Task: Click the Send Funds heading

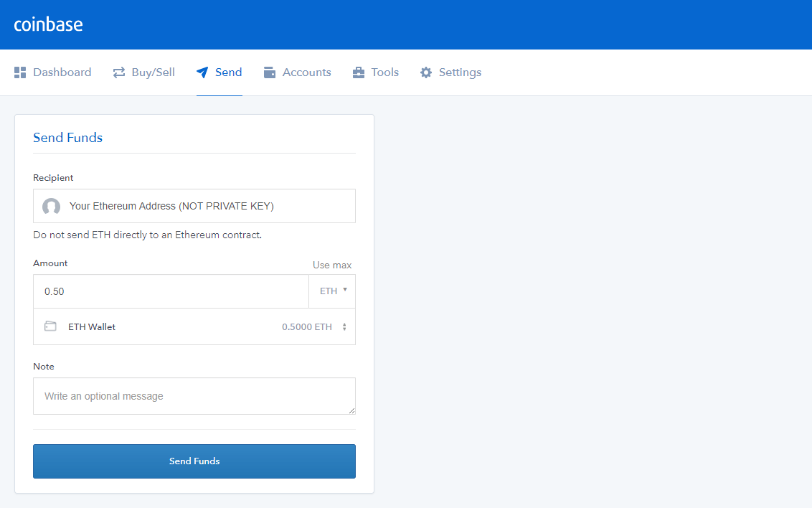Action: [68, 138]
